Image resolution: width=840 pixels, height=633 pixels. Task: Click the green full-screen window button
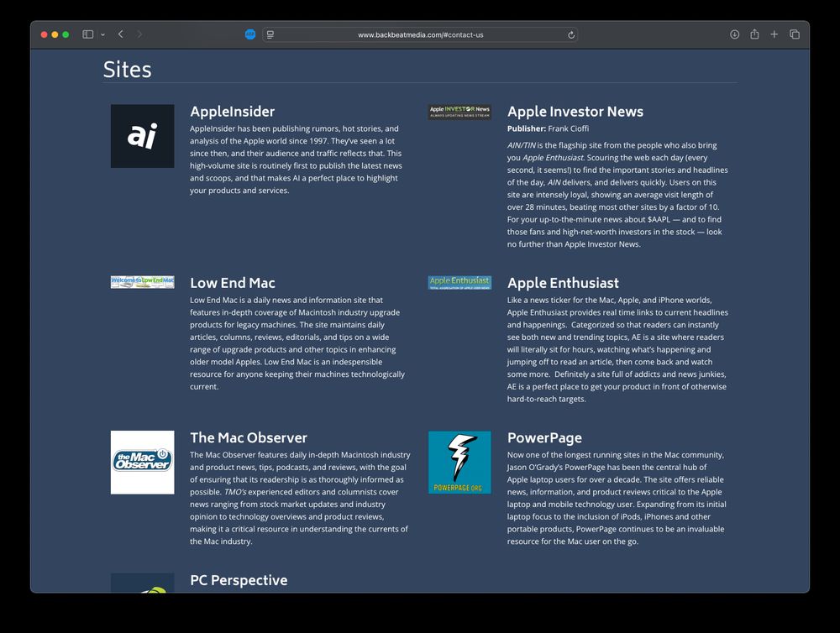click(66, 34)
